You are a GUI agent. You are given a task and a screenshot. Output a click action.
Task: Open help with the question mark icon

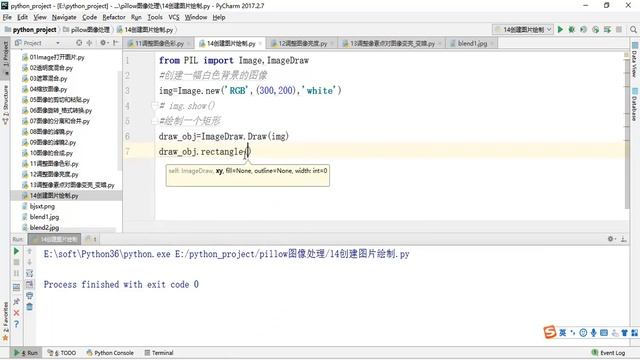pyautogui.click(x=16, y=324)
